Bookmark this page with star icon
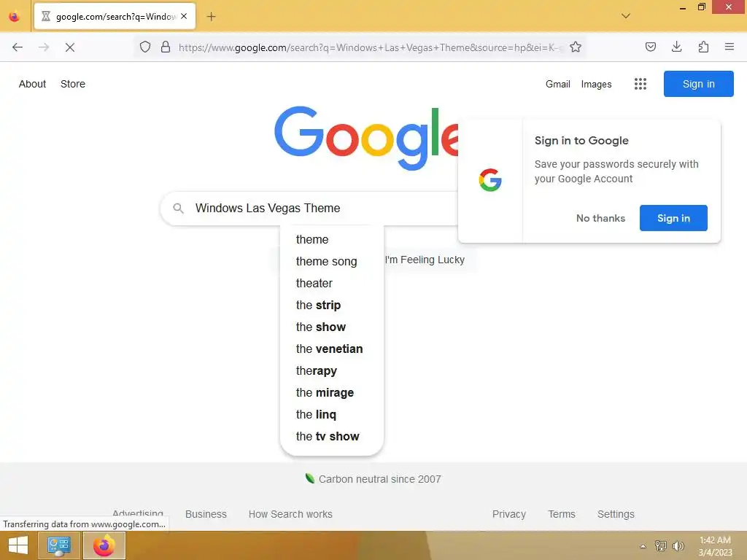 (x=576, y=47)
